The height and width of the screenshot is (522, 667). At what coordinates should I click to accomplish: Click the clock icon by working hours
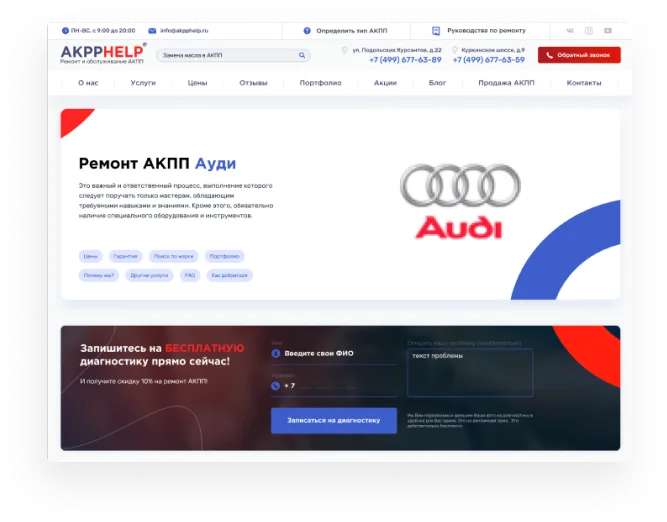65,31
